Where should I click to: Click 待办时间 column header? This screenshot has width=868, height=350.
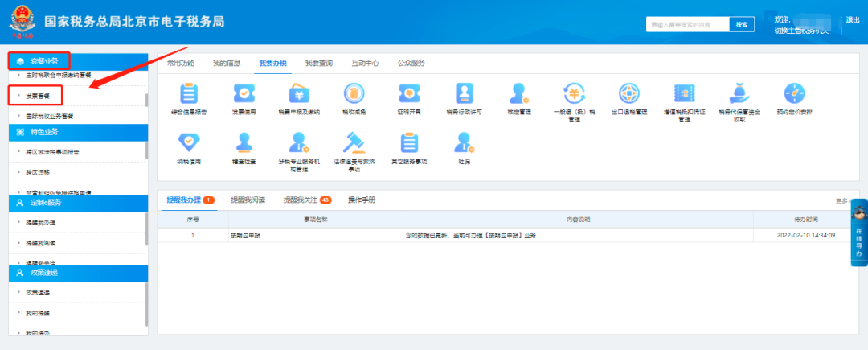[x=806, y=220]
